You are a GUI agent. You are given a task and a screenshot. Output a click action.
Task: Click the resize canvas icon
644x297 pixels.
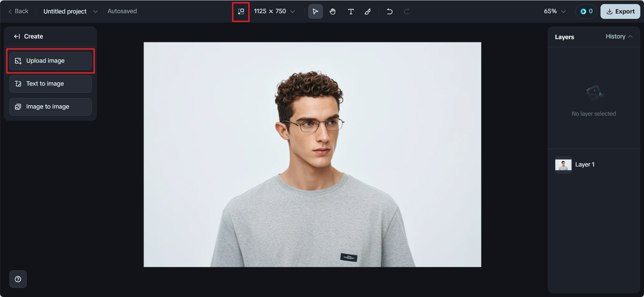click(x=241, y=11)
